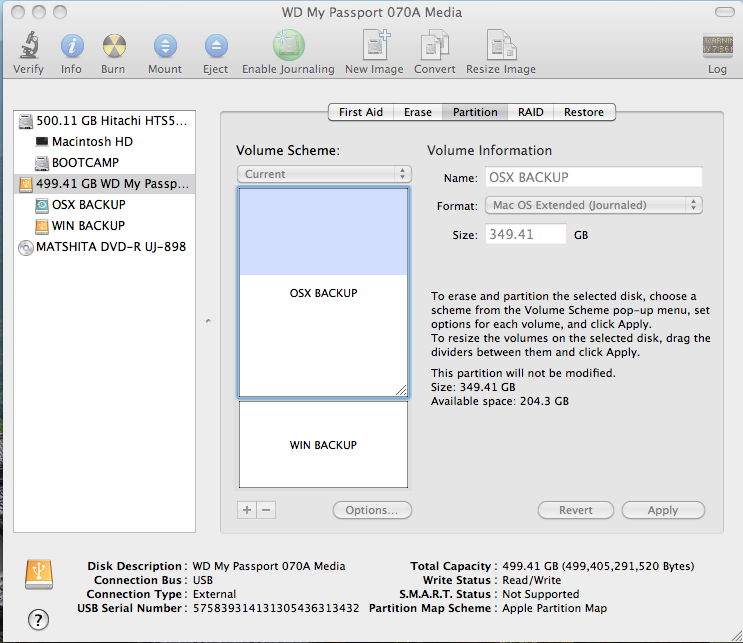
Task: Select 499.41 GB WD My Passport disk
Action: coord(104,183)
